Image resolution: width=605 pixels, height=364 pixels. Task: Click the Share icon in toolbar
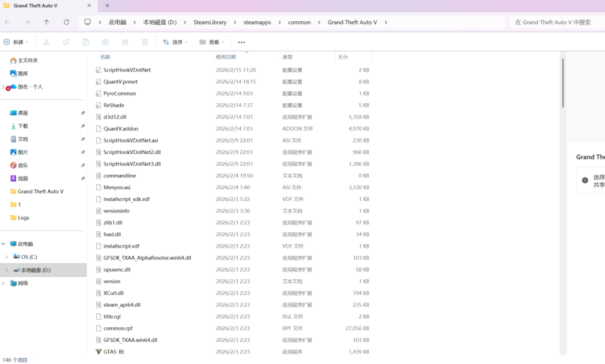tap(125, 42)
